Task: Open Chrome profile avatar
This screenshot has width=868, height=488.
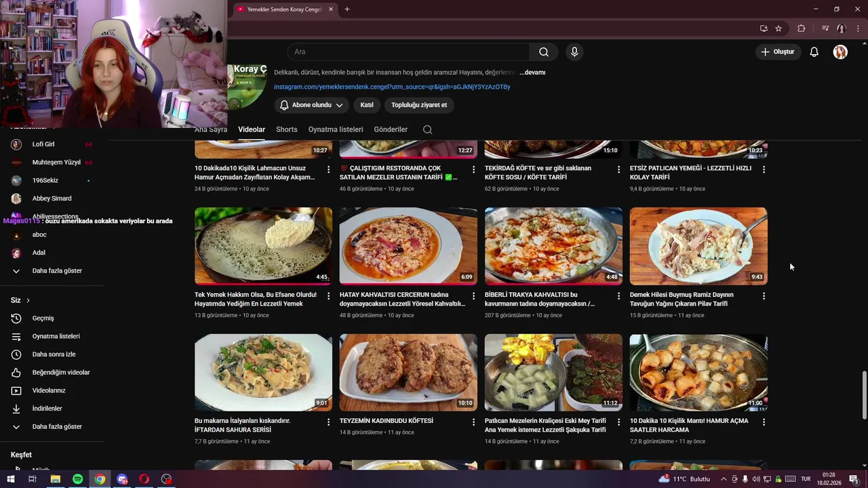Action: [x=841, y=28]
